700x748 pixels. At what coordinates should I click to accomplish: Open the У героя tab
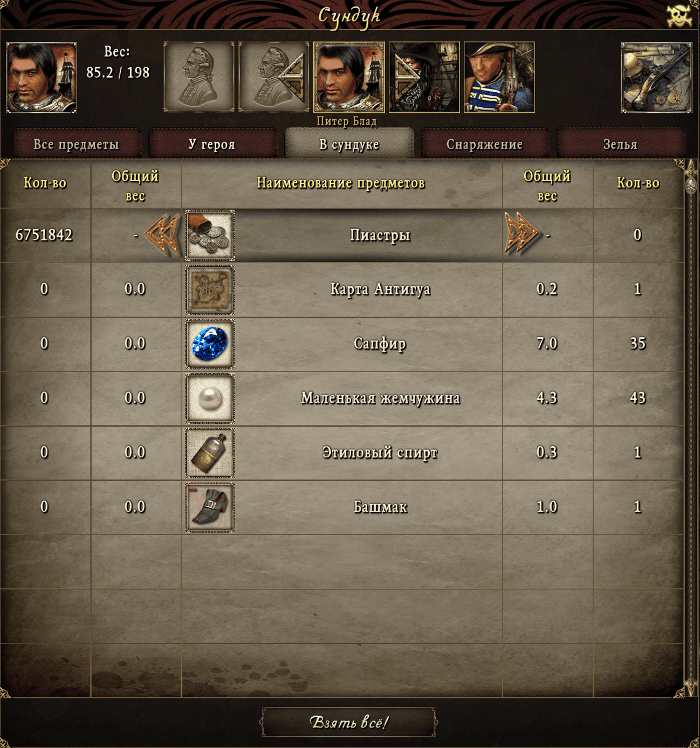coord(212,144)
